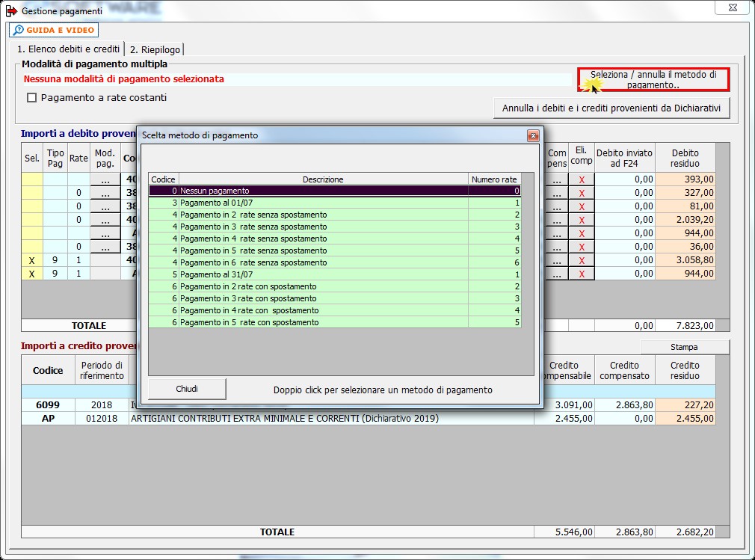The image size is (755, 560).
Task: Click the Descrizione column header
Action: [x=323, y=179]
